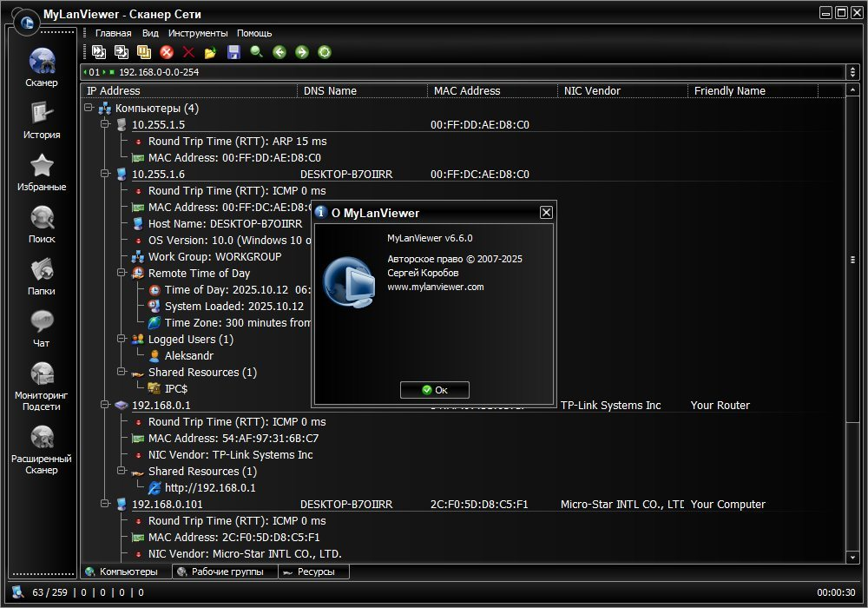Collapse Shared Resources under 10.255.1.6
The image size is (868, 608).
coord(122,372)
